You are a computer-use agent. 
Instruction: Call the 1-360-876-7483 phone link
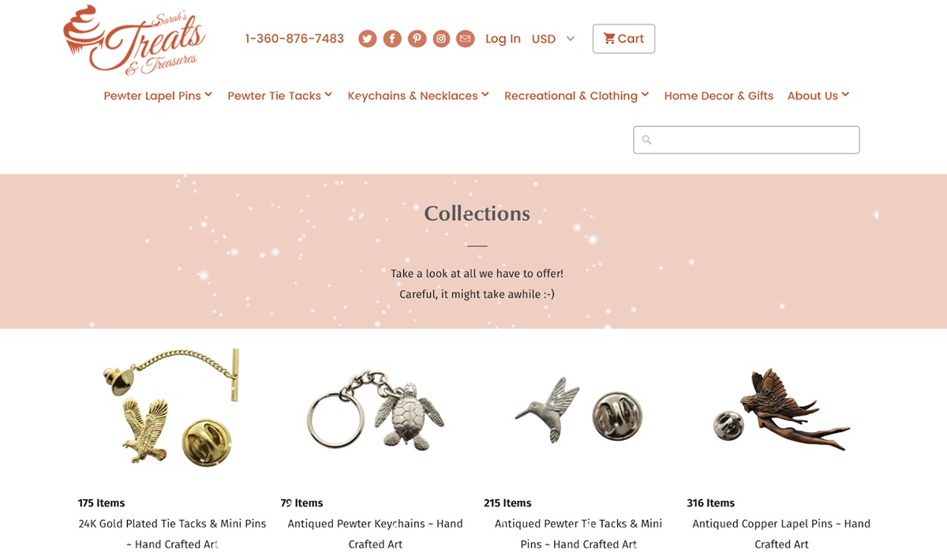294,39
